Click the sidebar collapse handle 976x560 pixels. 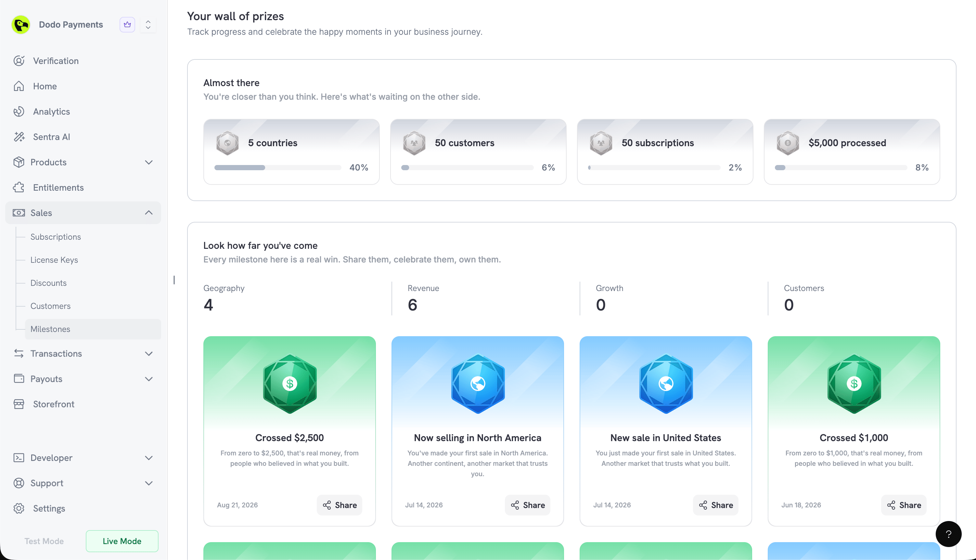[x=174, y=280]
